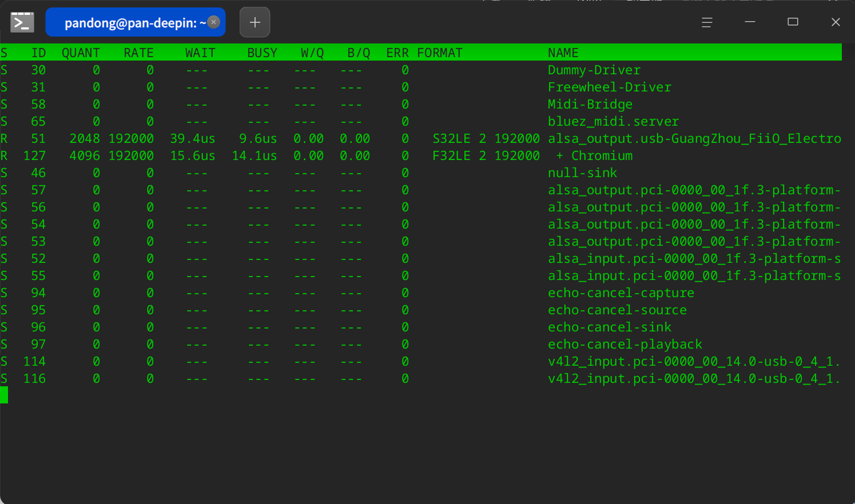This screenshot has width=855, height=504.
Task: Select the pandong@pan-deepin terminal tab
Action: 136,22
